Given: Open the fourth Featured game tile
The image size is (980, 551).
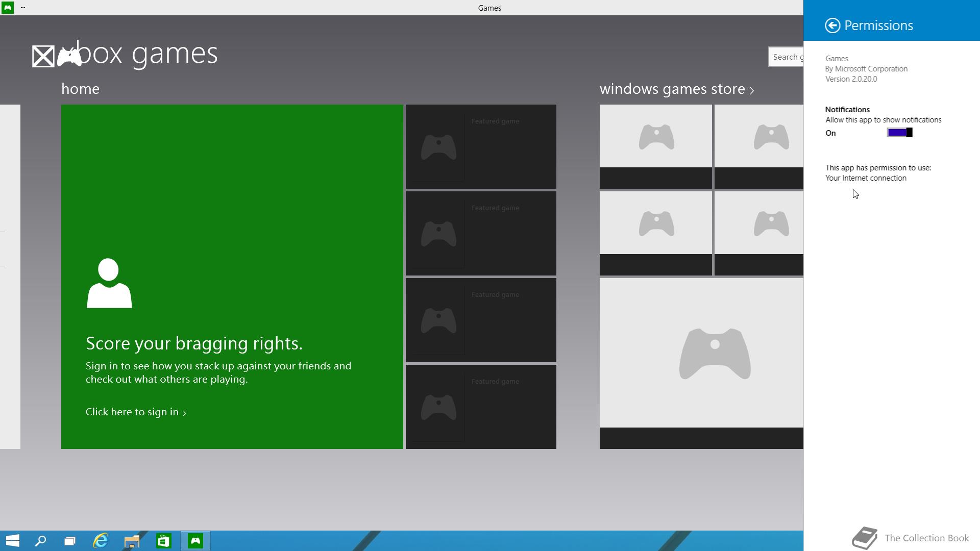Looking at the screenshot, I should tap(481, 407).
